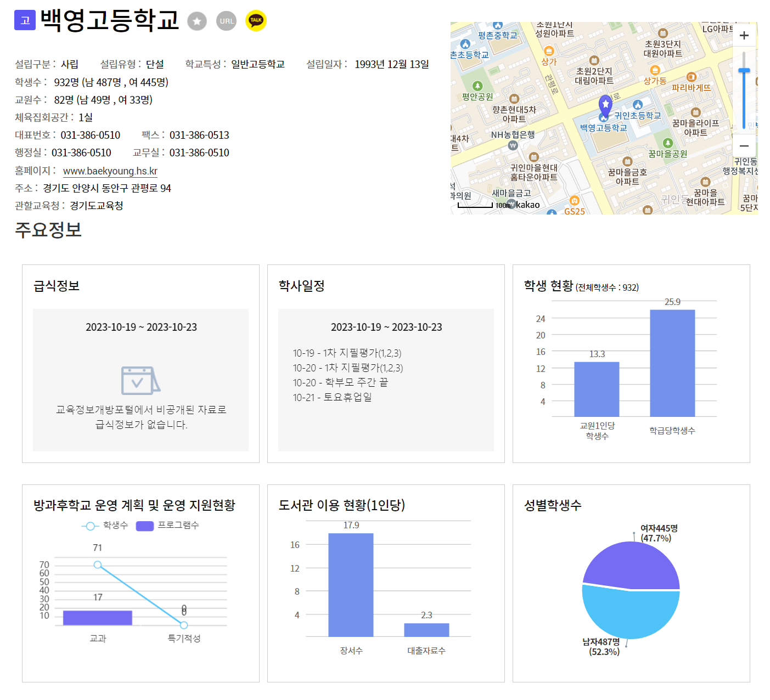Click the meal info calendar icon
Screen dimensions: 770x700
pos(140,381)
